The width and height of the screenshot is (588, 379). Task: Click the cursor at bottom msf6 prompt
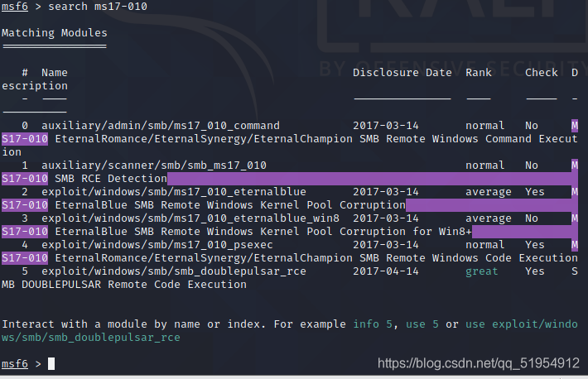point(51,363)
